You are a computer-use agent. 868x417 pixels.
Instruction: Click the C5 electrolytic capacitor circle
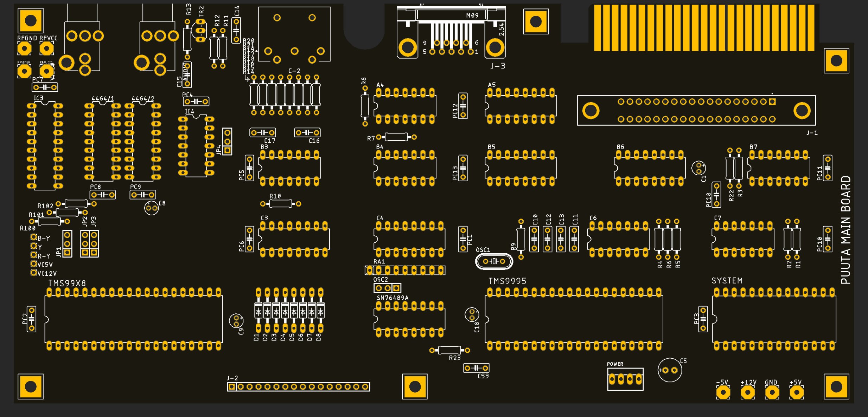[x=670, y=370]
